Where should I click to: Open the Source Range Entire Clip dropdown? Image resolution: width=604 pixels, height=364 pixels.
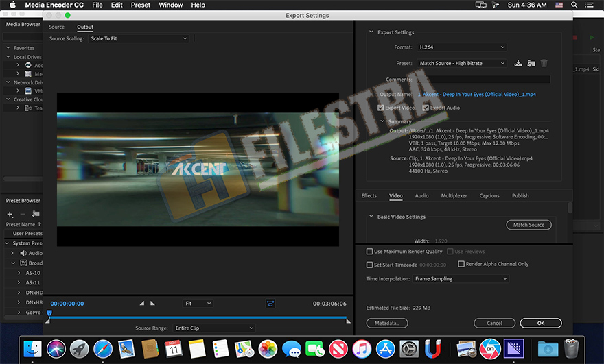pyautogui.click(x=213, y=328)
